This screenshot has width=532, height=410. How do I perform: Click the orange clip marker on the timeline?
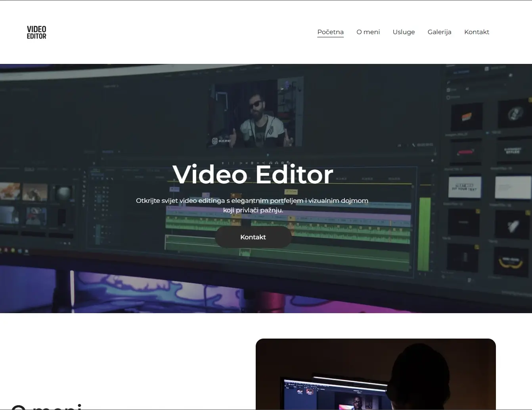pyautogui.click(x=236, y=194)
